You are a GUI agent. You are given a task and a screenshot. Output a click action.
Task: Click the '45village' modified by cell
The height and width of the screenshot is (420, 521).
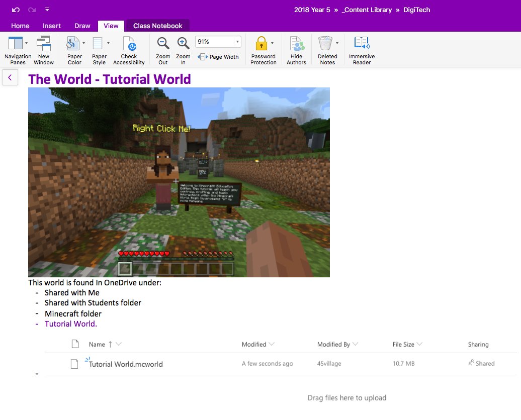[x=329, y=364]
